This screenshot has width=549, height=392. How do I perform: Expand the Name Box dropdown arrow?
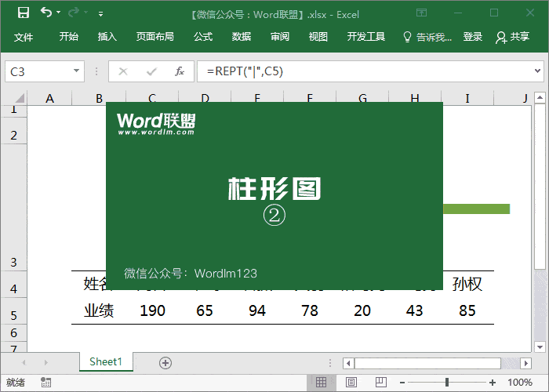point(76,71)
